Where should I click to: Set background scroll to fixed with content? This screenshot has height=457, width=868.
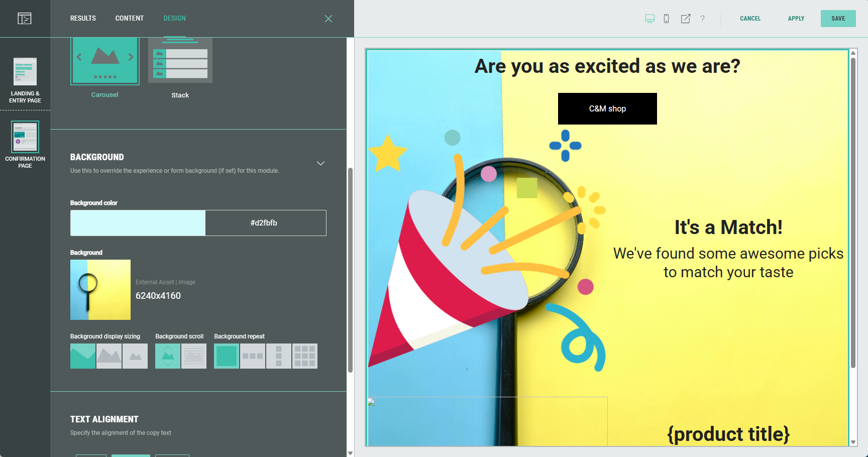pos(194,356)
